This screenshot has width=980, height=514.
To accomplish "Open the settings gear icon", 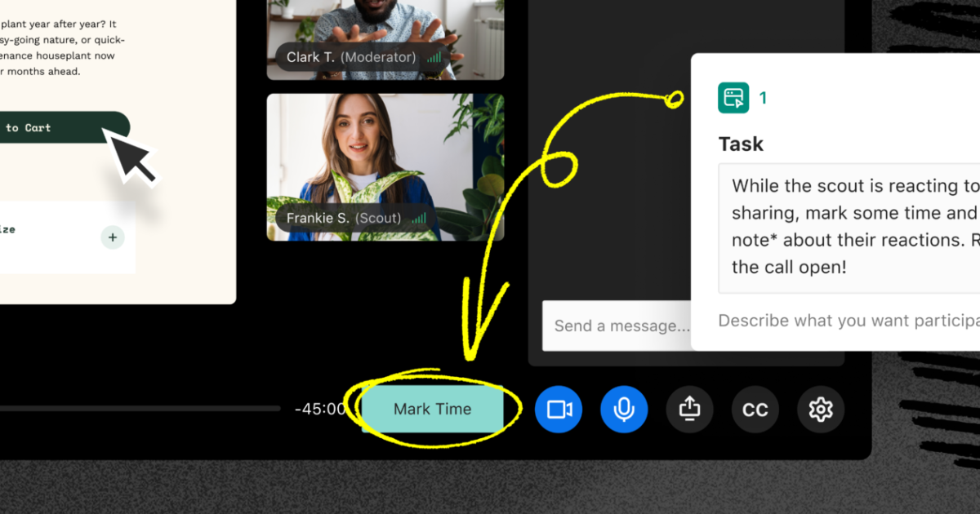I will 821,409.
